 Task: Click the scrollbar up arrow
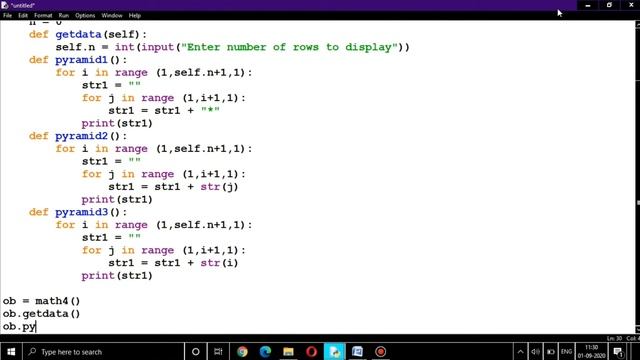coord(638,24)
